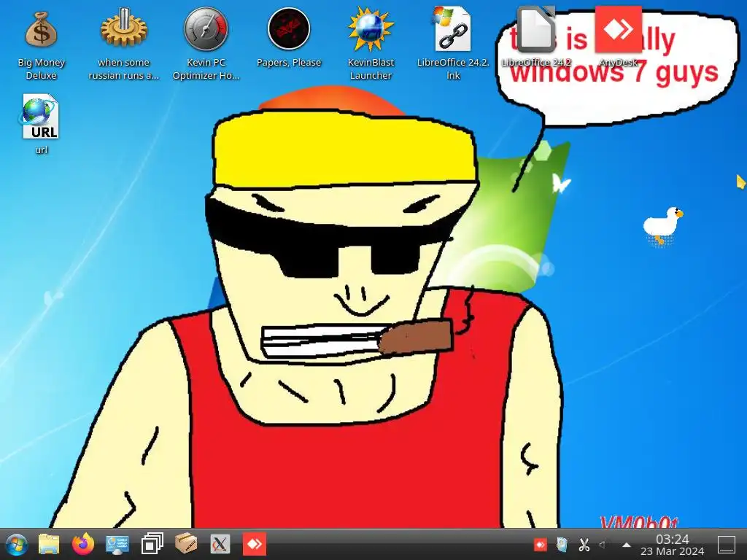Open the file manager from taskbar
Screen dimensions: 747x560
pos(49,544)
